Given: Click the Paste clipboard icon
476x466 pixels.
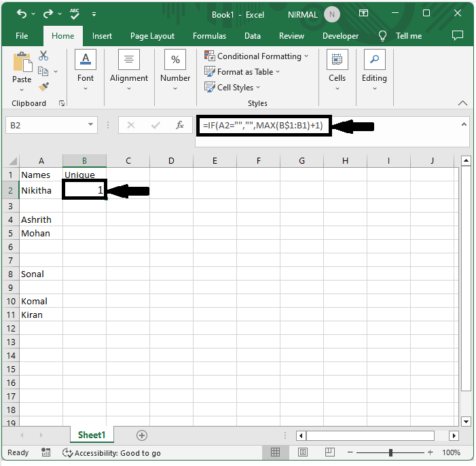Looking at the screenshot, I should [x=22, y=62].
